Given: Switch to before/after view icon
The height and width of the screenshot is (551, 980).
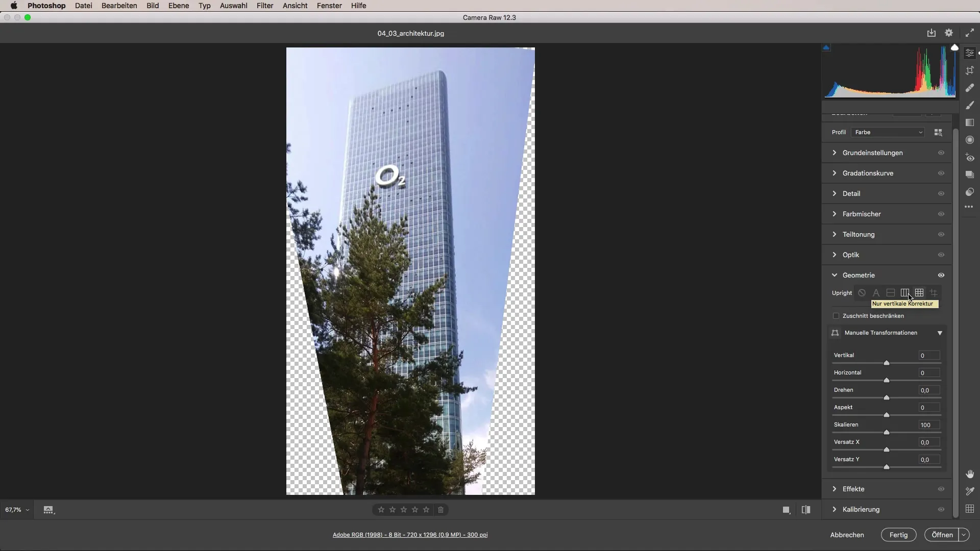Looking at the screenshot, I should coord(806,510).
